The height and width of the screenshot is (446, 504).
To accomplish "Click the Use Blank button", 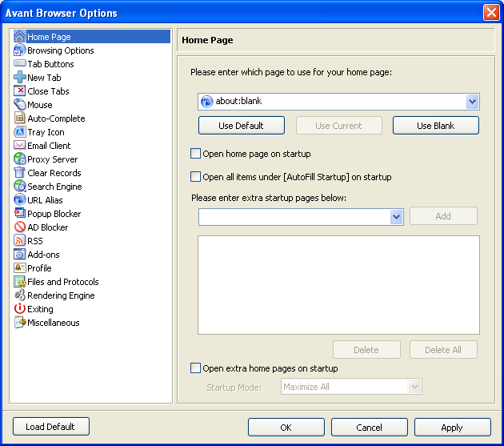I will [x=435, y=126].
